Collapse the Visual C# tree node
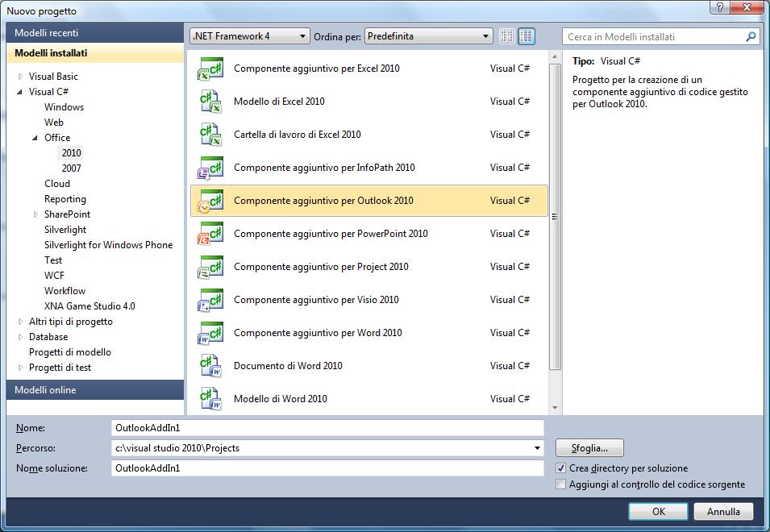The height and width of the screenshot is (532, 770). tap(19, 92)
